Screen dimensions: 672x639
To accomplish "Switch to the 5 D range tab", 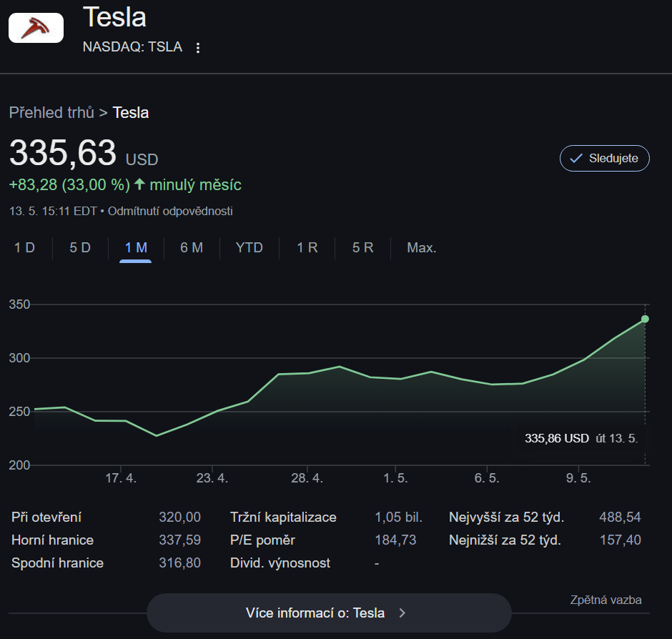I will pos(80,248).
